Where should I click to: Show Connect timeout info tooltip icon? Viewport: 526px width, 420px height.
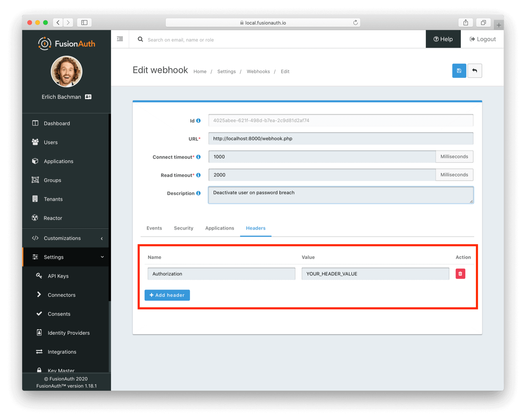point(199,157)
